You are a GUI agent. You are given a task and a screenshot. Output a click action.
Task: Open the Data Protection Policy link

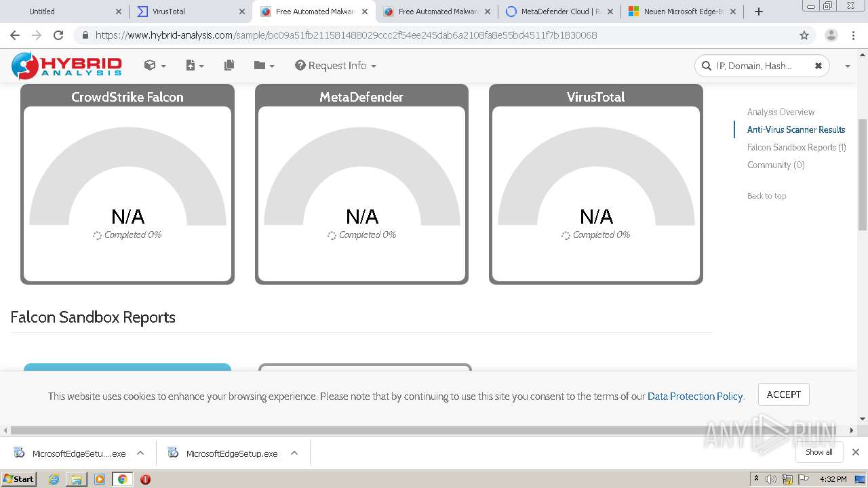point(695,396)
